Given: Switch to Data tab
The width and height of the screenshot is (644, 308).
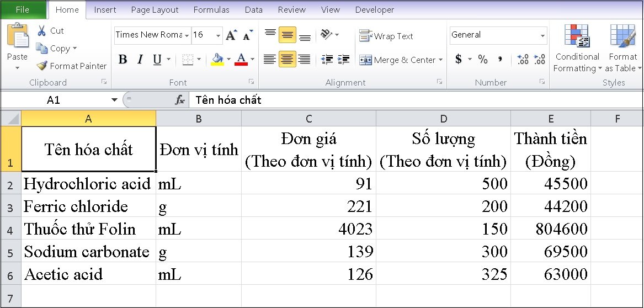Looking at the screenshot, I should (254, 10).
